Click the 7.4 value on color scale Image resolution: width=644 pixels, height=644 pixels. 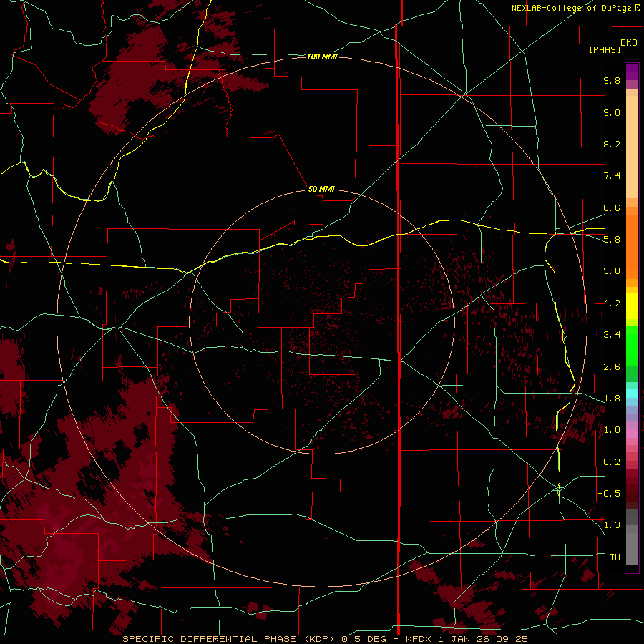(612, 176)
